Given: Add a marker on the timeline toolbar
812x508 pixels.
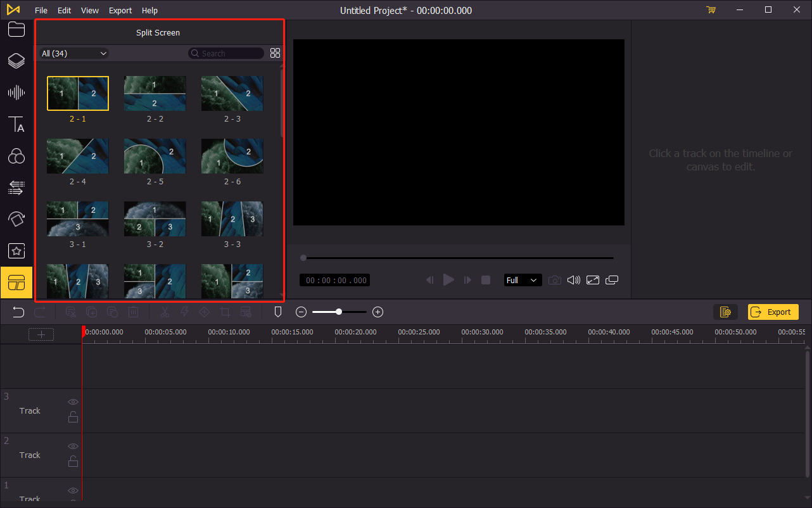Looking at the screenshot, I should click(277, 312).
